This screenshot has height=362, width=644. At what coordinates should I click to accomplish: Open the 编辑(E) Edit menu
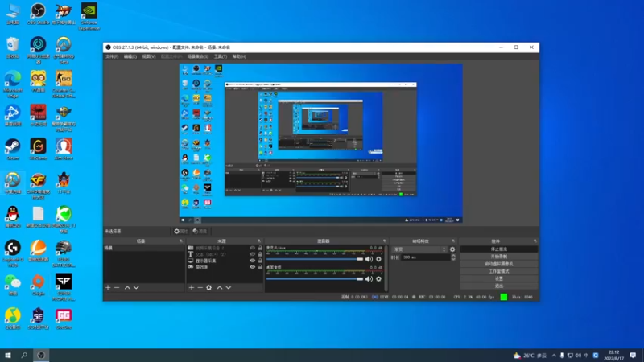[x=130, y=56]
